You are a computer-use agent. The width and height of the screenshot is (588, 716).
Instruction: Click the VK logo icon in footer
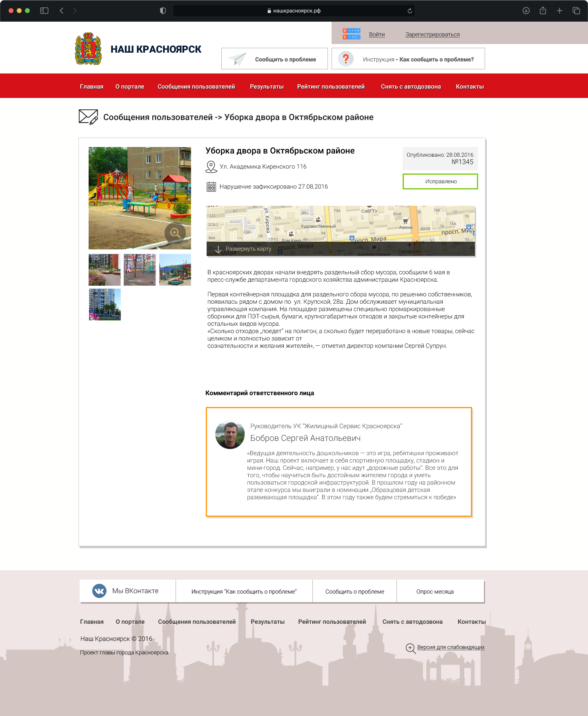coord(99,591)
